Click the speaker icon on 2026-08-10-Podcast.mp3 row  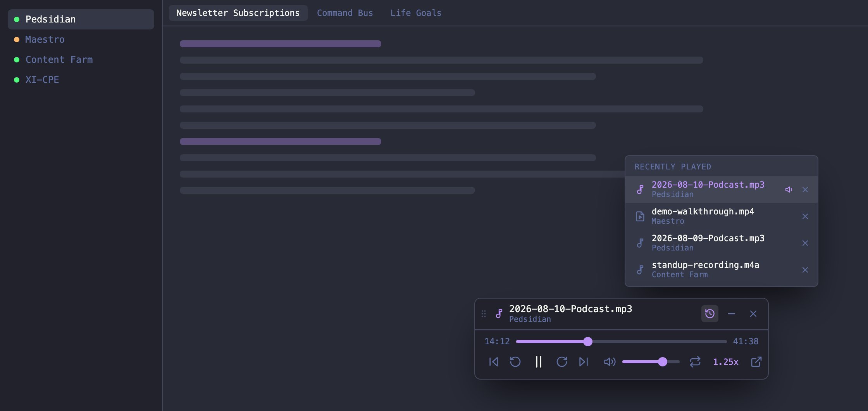click(789, 190)
